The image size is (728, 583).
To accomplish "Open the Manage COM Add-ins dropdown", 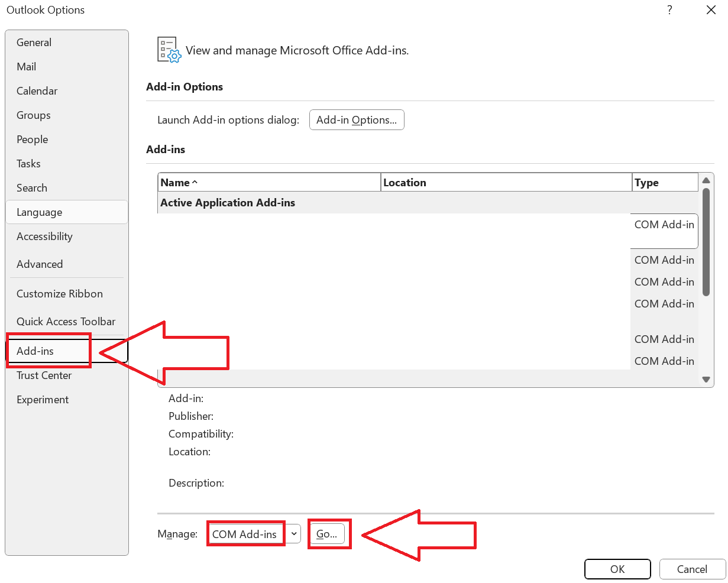I will [255, 534].
